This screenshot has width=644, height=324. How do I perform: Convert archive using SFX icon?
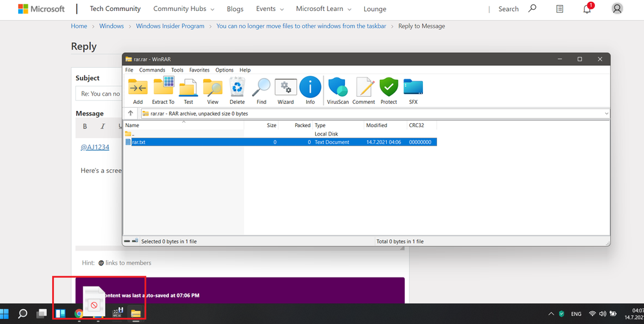[x=413, y=91]
